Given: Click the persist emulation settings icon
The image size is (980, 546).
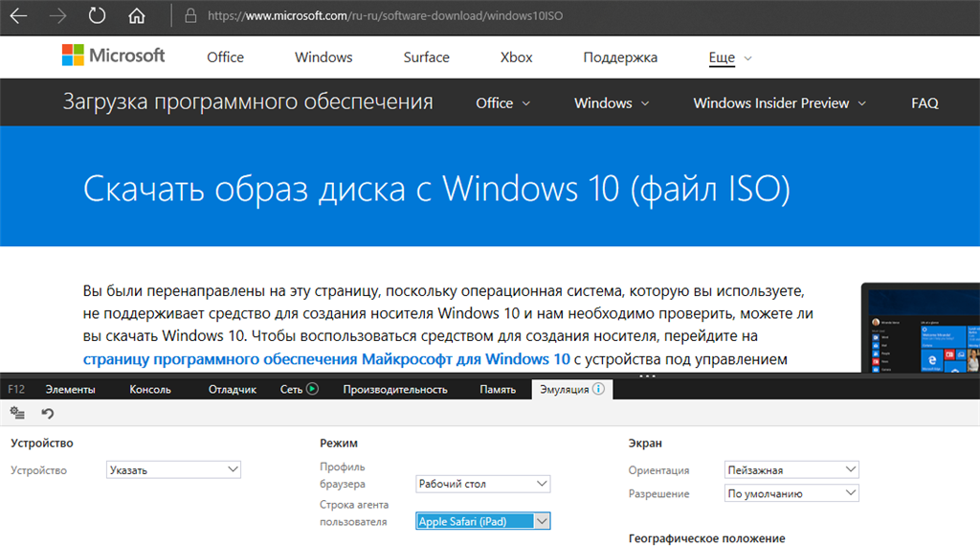Looking at the screenshot, I should [17, 413].
